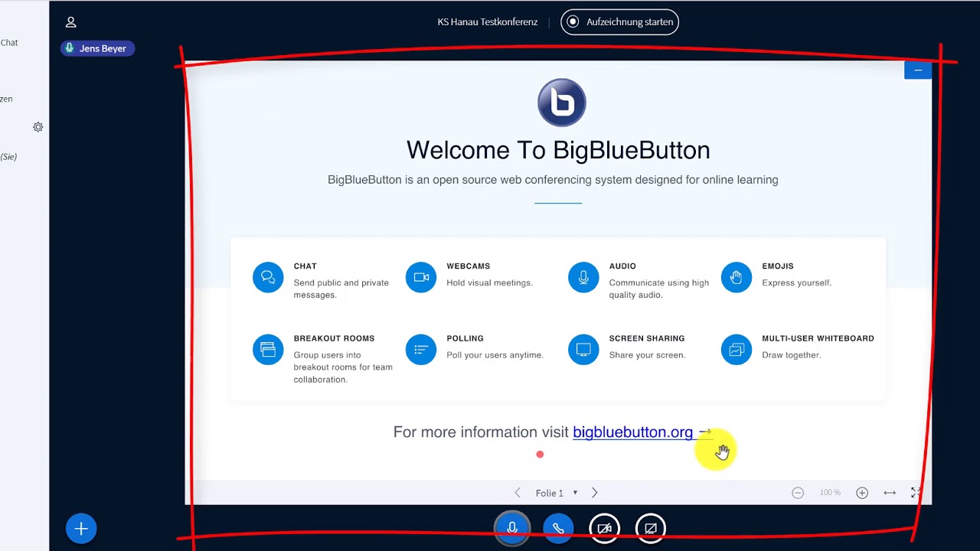This screenshot has width=980, height=551.
Task: Toggle the user list icon
Action: coord(71,22)
